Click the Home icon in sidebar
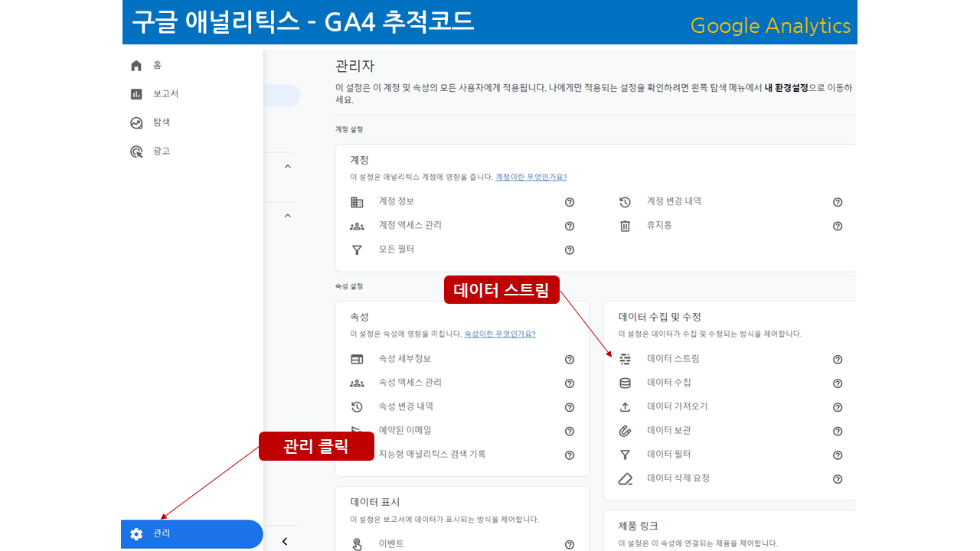Image resolution: width=980 pixels, height=551 pixels. 136,66
